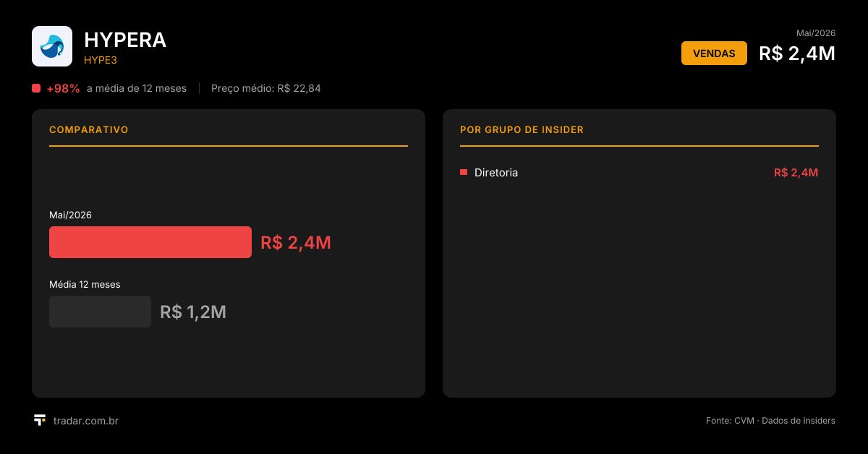Click the COMPARATIVO panel heading
This screenshot has width=868, height=454.
point(89,130)
